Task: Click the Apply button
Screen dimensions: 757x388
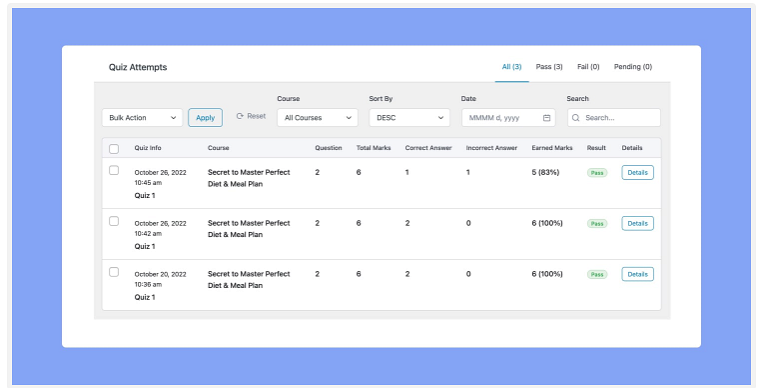Action: click(205, 118)
